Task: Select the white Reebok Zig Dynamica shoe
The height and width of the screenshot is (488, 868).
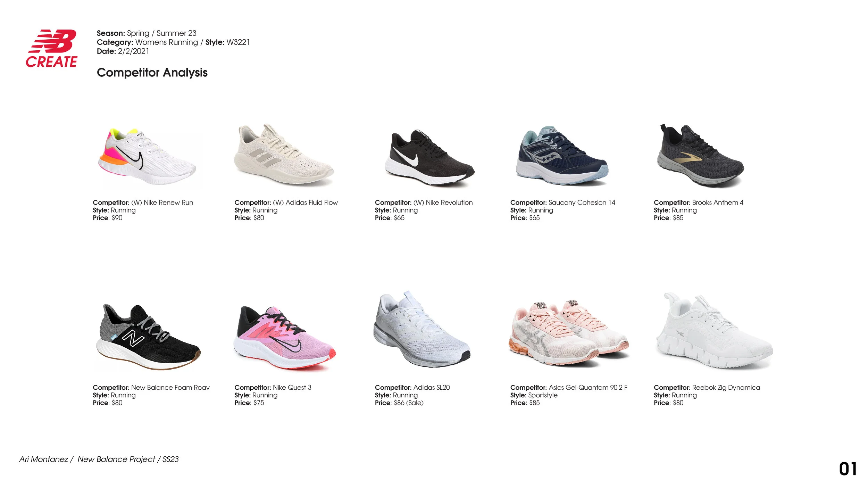Action: coord(714,331)
